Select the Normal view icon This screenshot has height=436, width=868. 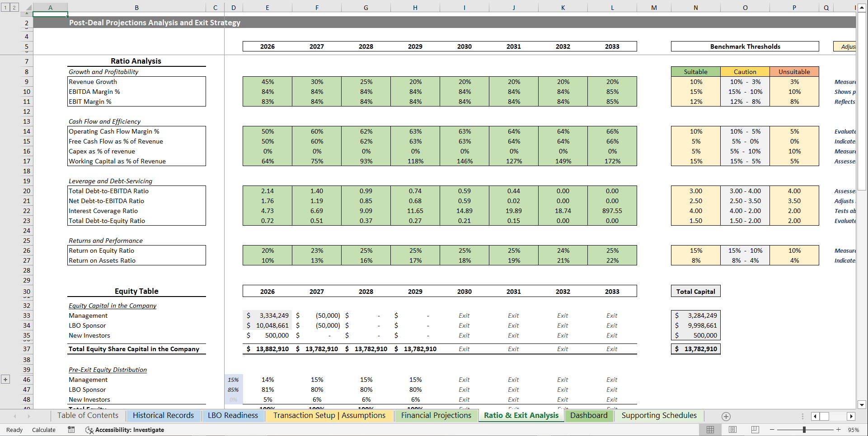click(710, 430)
